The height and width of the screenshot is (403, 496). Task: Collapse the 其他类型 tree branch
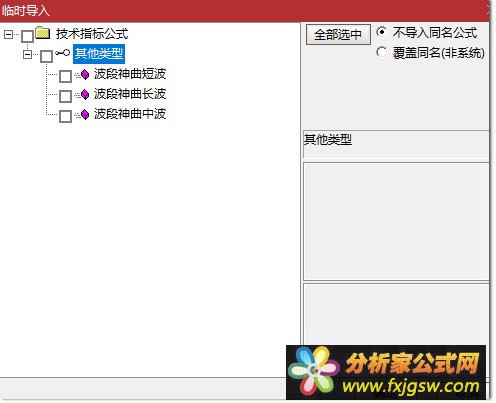[x=27, y=54]
